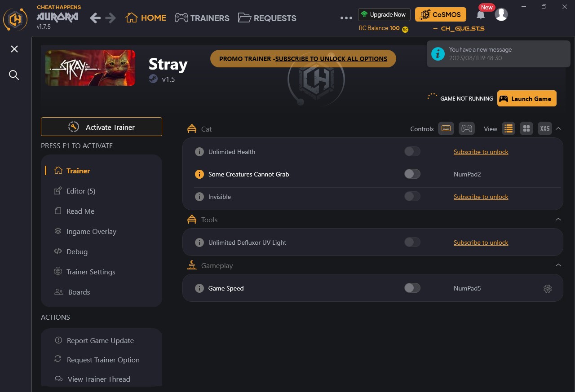The height and width of the screenshot is (392, 575).
Task: Open Ingame Overlay settings
Action: (x=85, y=231)
